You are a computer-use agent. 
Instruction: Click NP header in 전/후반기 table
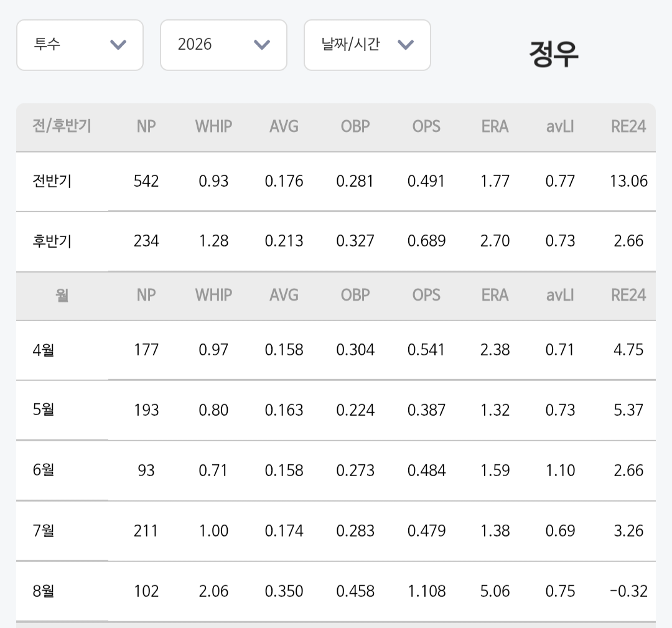coord(146,126)
